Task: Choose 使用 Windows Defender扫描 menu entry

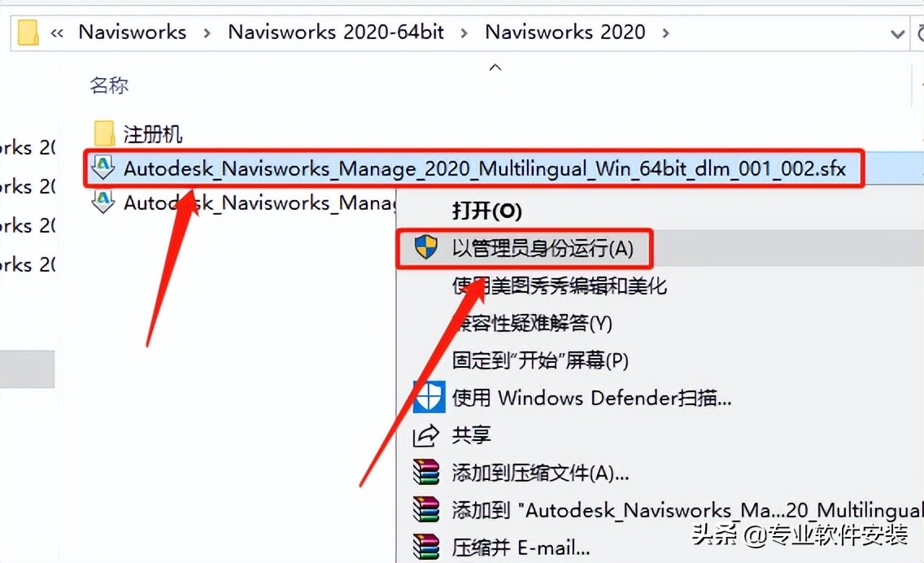Action: tap(591, 398)
